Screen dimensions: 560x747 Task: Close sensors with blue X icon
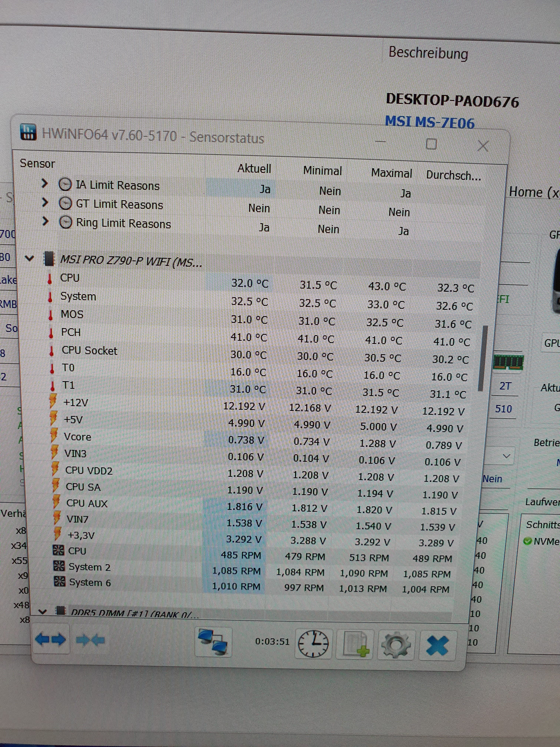(x=437, y=645)
